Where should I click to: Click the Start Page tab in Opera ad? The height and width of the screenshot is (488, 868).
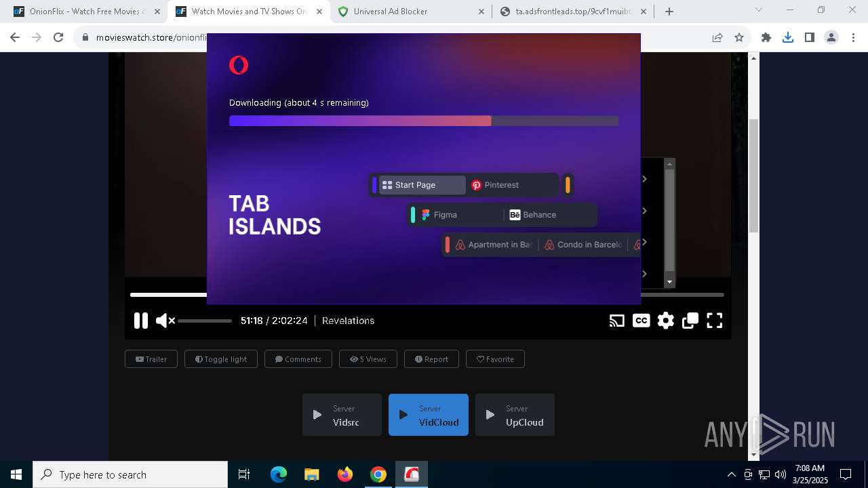point(422,185)
